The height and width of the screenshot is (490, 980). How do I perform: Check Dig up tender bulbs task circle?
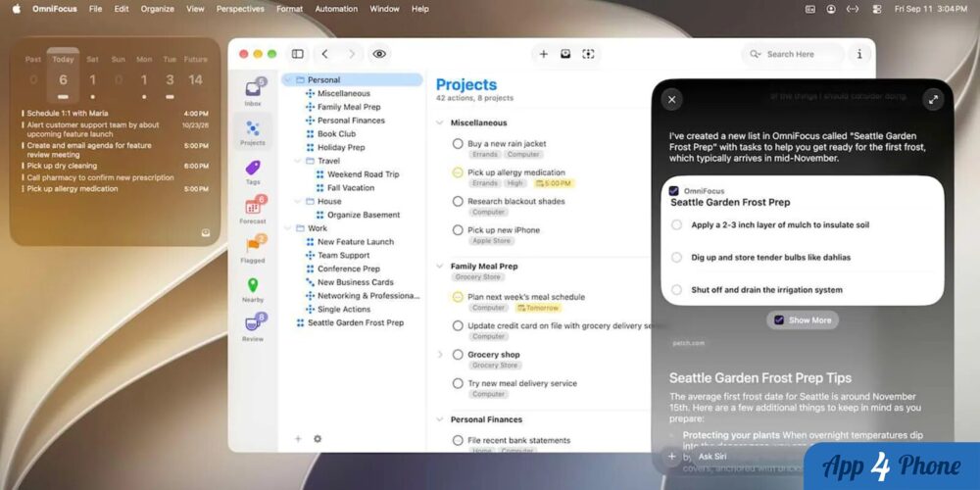point(676,258)
